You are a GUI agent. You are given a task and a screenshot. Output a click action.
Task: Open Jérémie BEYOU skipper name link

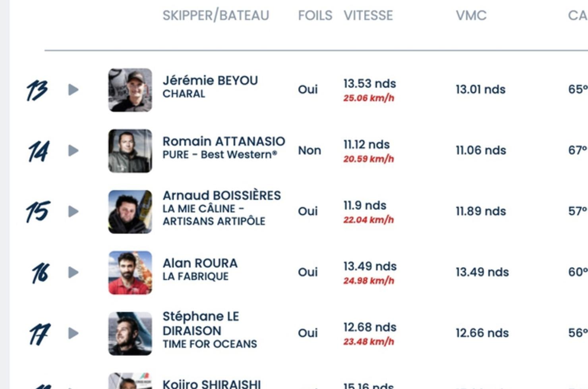pos(210,81)
